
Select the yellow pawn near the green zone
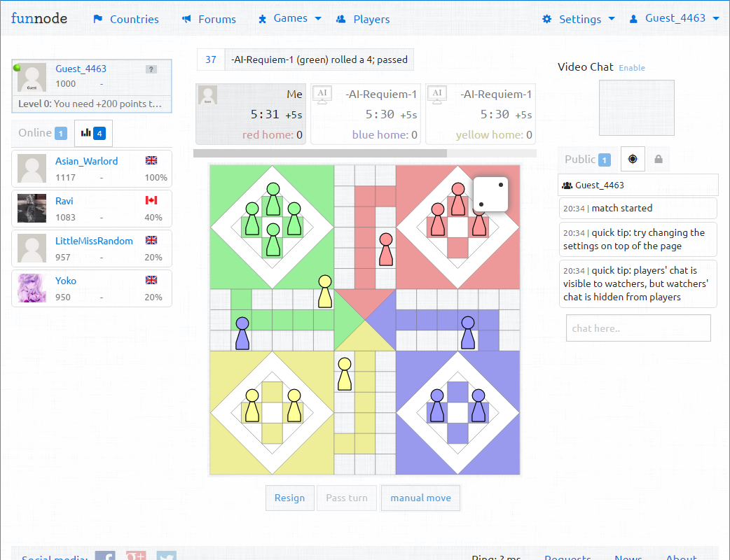(x=325, y=292)
